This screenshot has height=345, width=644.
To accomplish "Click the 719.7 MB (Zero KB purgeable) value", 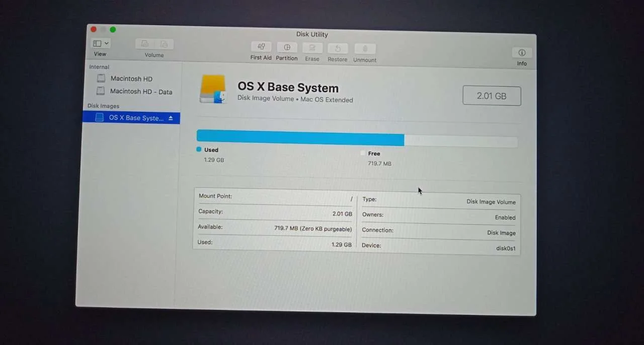I will 313,229.
